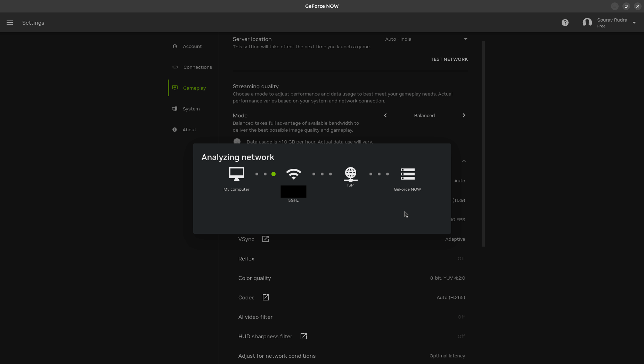Change Adjust for network conditions Optimal latency
The height and width of the screenshot is (364, 644).
click(447, 356)
